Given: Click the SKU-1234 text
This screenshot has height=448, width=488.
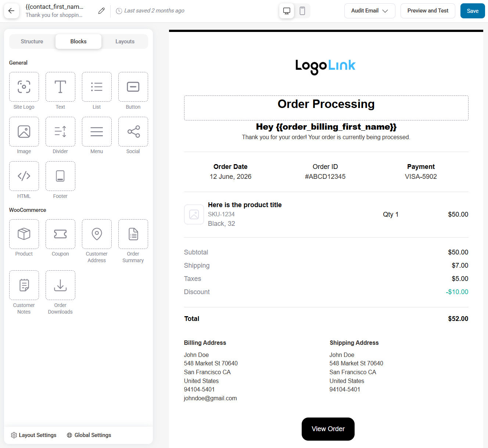Looking at the screenshot, I should click(x=221, y=214).
